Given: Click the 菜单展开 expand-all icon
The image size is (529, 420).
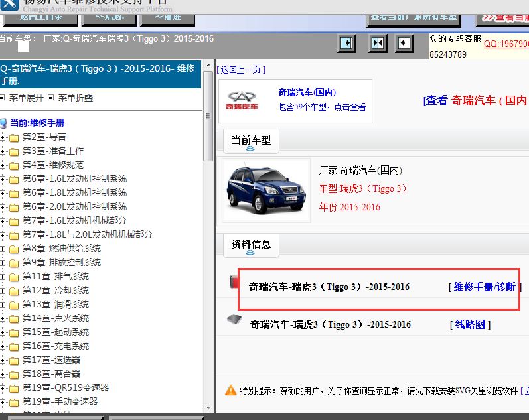Looking at the screenshot, I should click(2, 98).
